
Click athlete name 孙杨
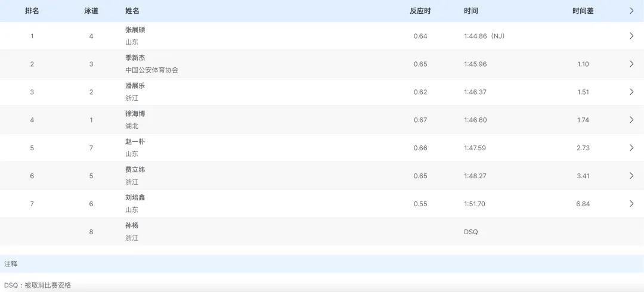(x=132, y=226)
